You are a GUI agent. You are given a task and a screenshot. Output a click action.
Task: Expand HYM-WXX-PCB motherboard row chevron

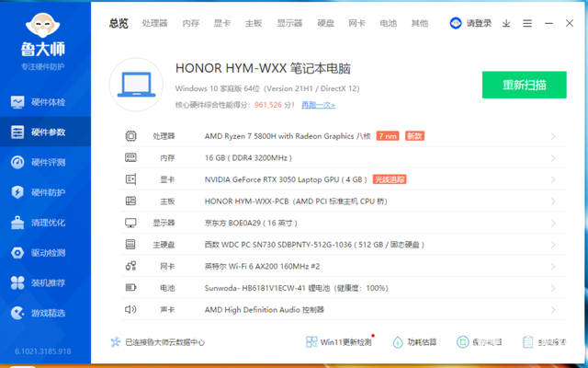553,201
